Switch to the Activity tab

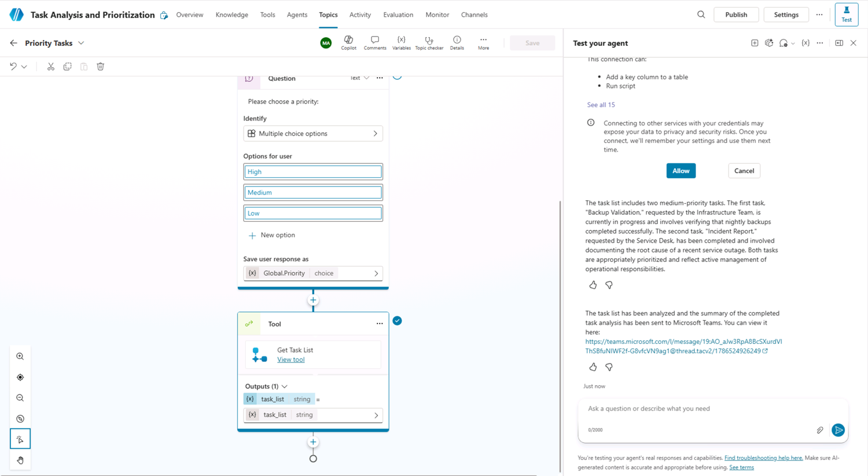tap(360, 14)
